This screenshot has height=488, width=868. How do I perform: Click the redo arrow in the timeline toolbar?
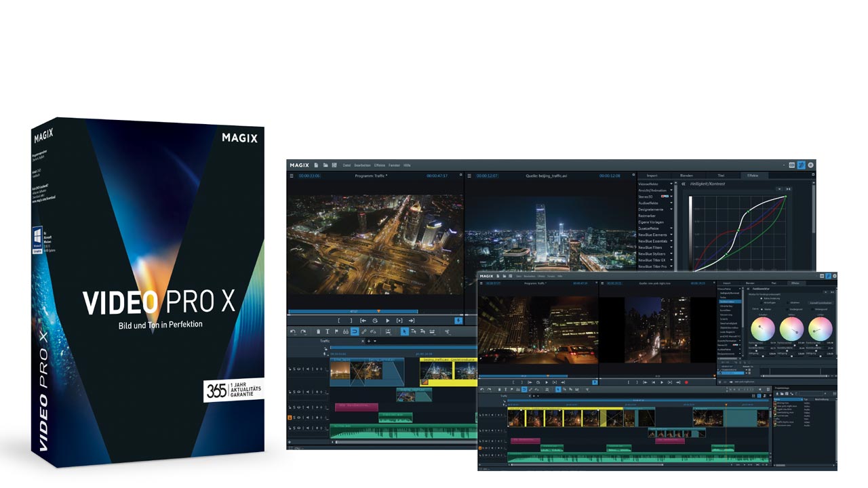pos(302,331)
